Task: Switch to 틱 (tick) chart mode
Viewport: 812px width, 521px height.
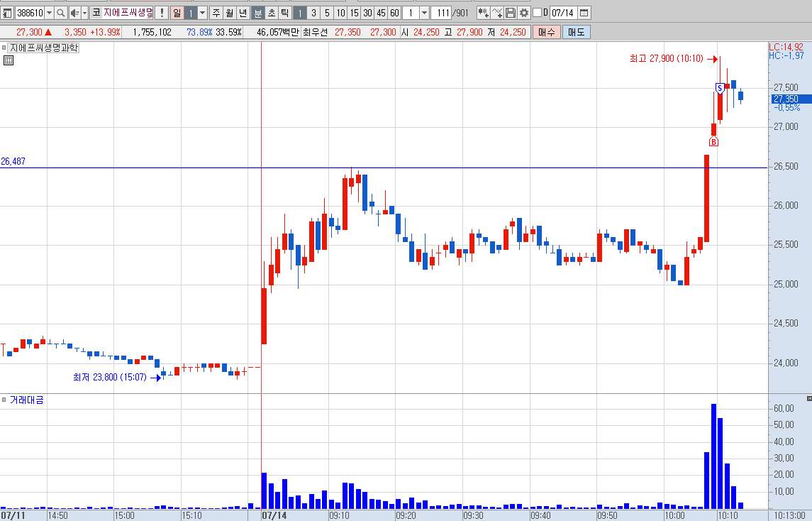Action: [x=285, y=13]
